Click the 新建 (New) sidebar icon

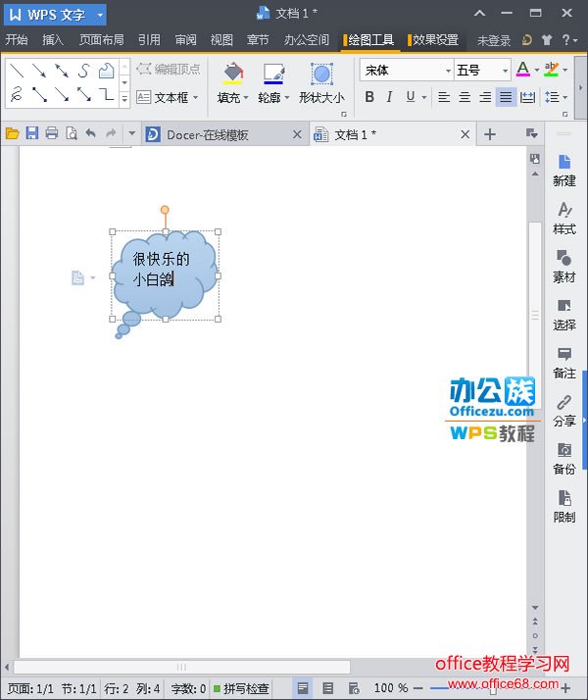point(564,169)
